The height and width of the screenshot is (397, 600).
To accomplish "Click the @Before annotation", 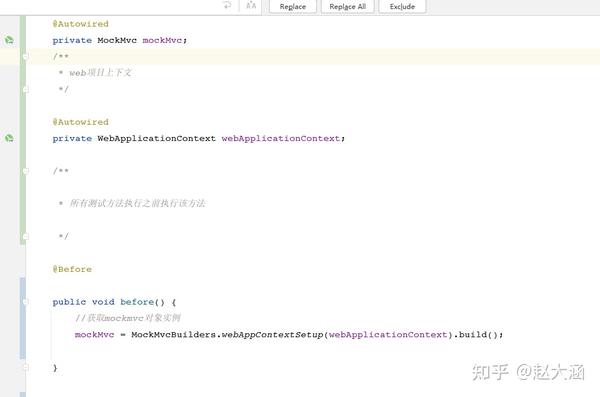I will click(72, 269).
